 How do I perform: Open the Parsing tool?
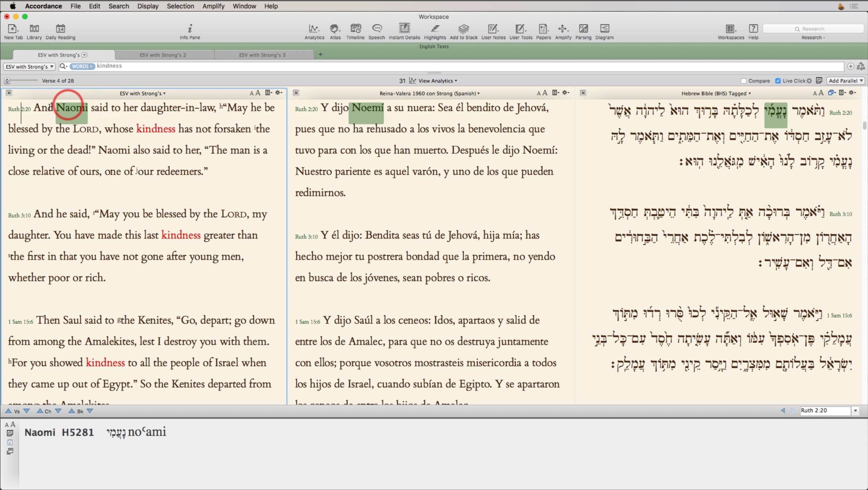coord(583,31)
